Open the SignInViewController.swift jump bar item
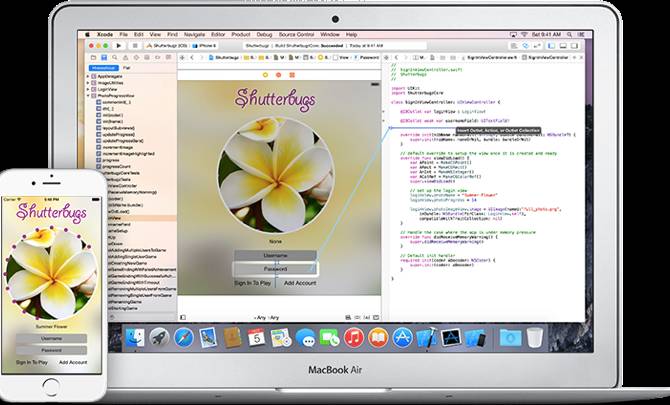The width and height of the screenshot is (670, 405). click(x=488, y=57)
